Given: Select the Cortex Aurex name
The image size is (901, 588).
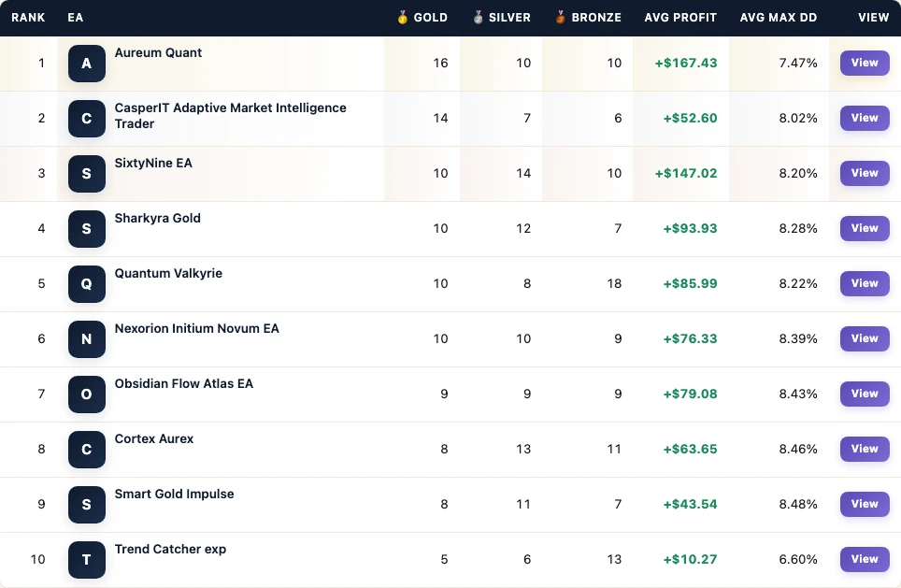Looking at the screenshot, I should click(x=154, y=439).
